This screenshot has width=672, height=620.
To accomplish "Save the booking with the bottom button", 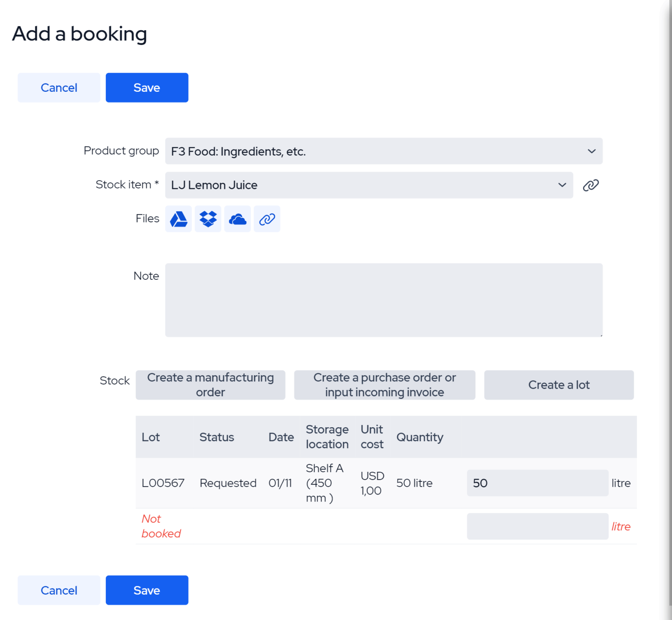I will coord(147,590).
